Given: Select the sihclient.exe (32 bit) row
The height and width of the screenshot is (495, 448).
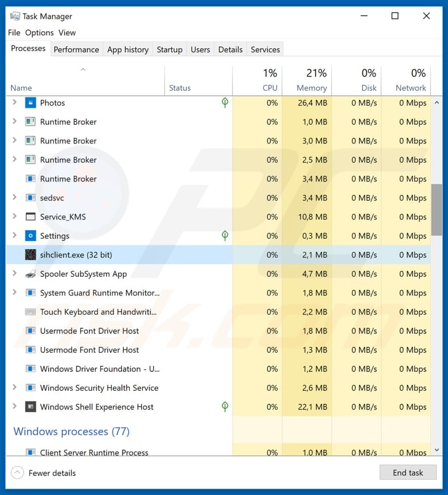Looking at the screenshot, I should [218, 255].
